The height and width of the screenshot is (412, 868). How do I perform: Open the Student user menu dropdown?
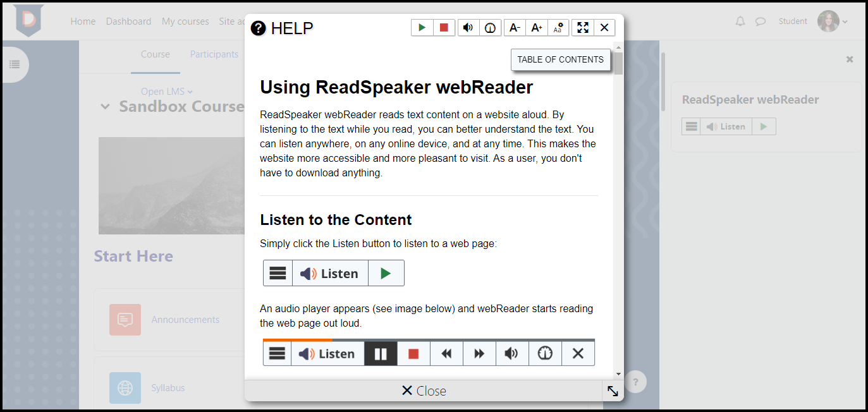831,21
